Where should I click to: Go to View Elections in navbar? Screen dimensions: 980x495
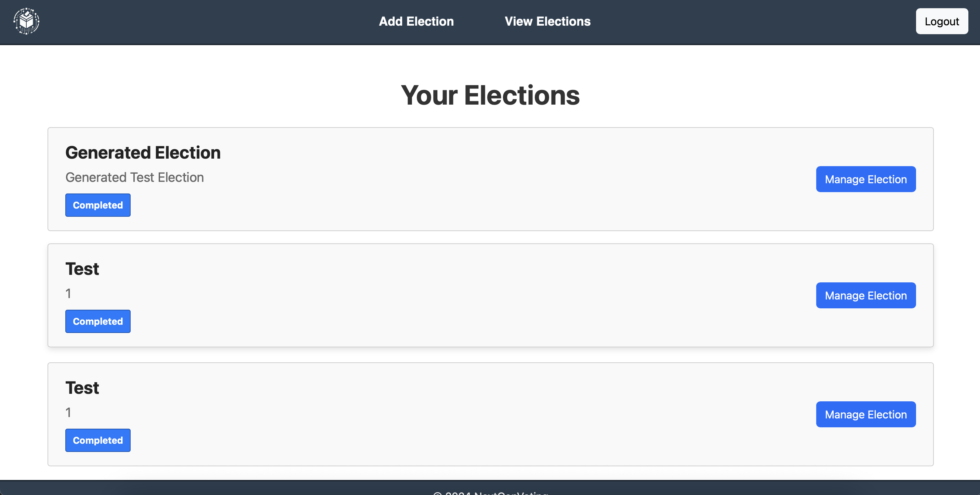(x=547, y=21)
